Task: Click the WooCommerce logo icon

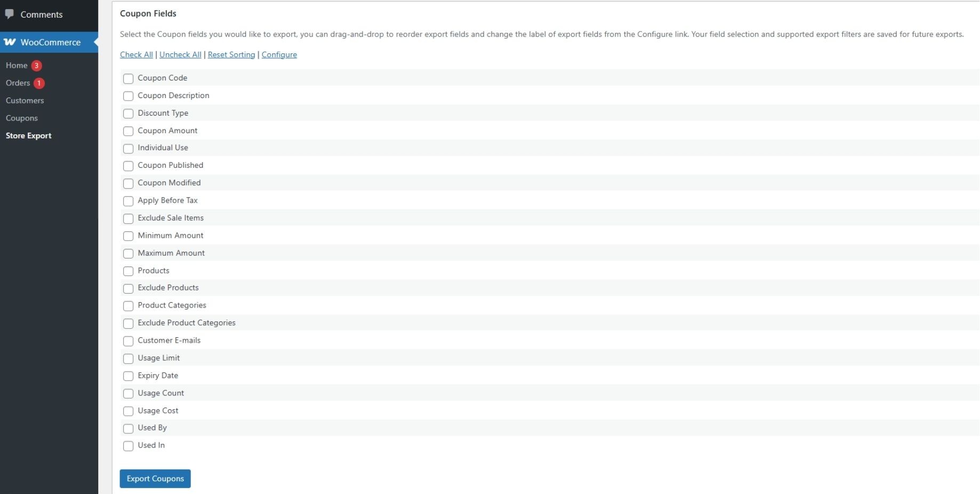Action: click(x=10, y=42)
